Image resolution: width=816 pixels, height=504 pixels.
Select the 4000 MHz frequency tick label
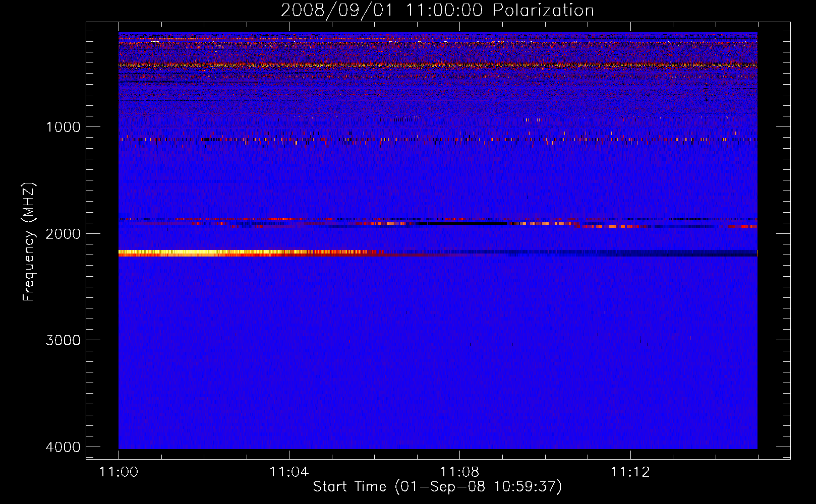pos(63,447)
